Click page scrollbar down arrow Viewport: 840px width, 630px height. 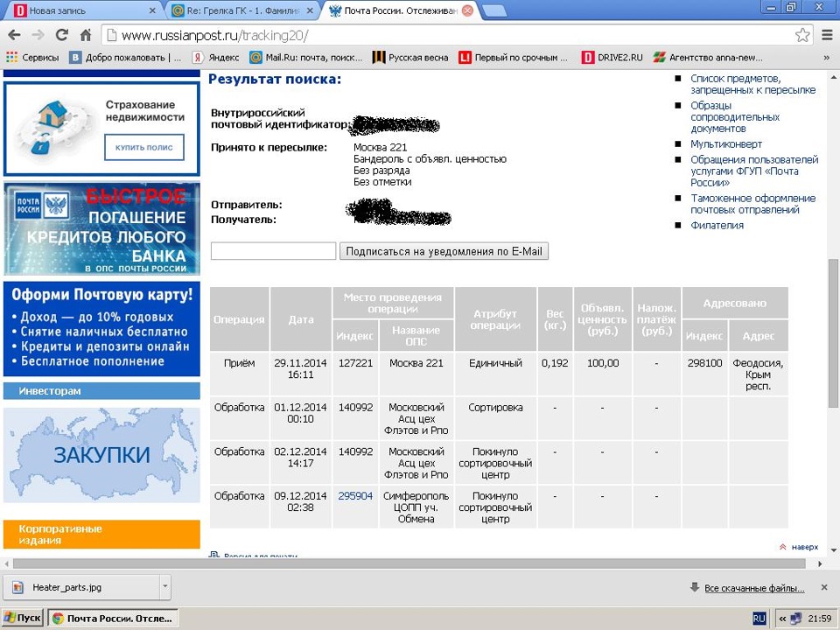[834, 550]
